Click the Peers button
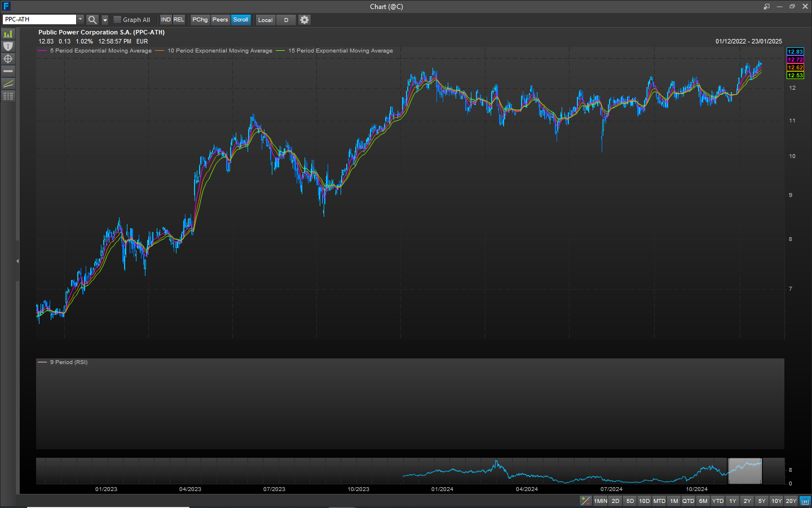The image size is (812, 508). pyautogui.click(x=220, y=20)
